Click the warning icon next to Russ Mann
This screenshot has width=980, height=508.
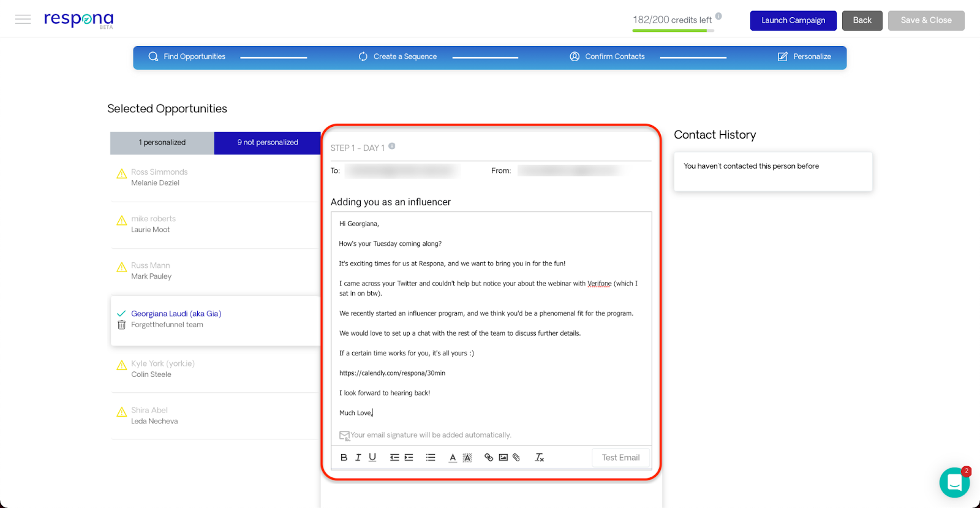121,267
